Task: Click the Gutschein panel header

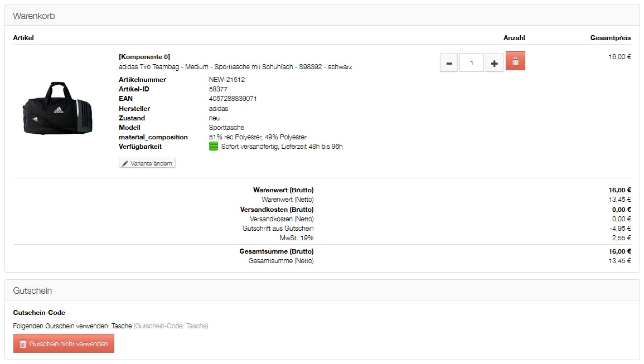Action: tap(32, 290)
